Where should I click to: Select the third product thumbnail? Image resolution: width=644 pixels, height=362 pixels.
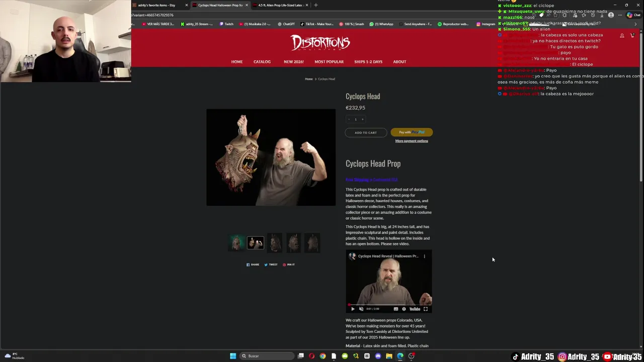tap(275, 243)
